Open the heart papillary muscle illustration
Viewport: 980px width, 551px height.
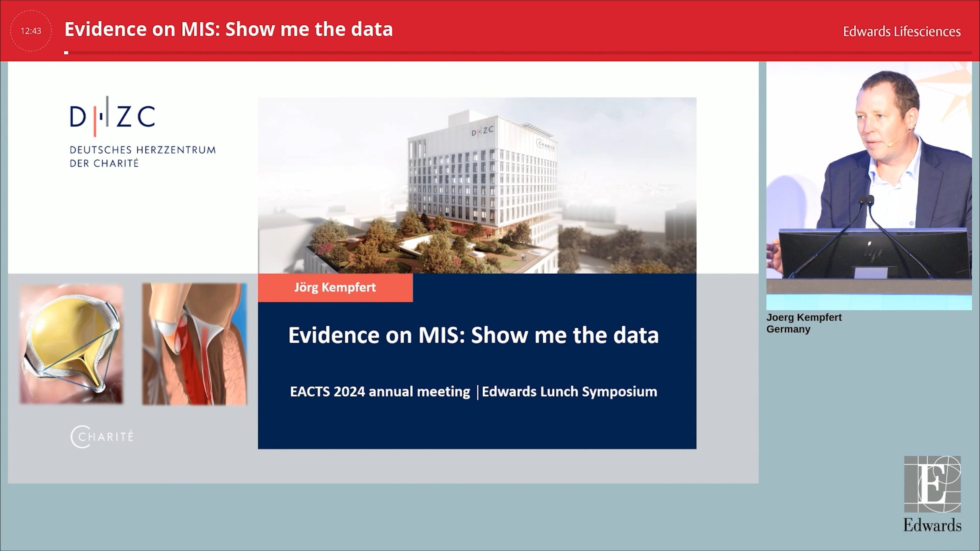pyautogui.click(x=194, y=344)
